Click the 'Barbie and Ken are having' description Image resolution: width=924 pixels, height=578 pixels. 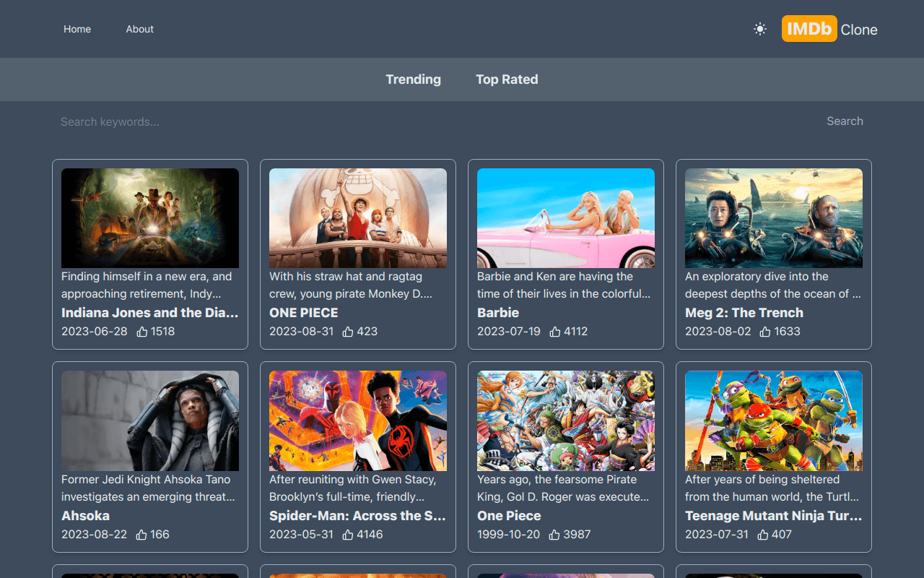(x=566, y=285)
